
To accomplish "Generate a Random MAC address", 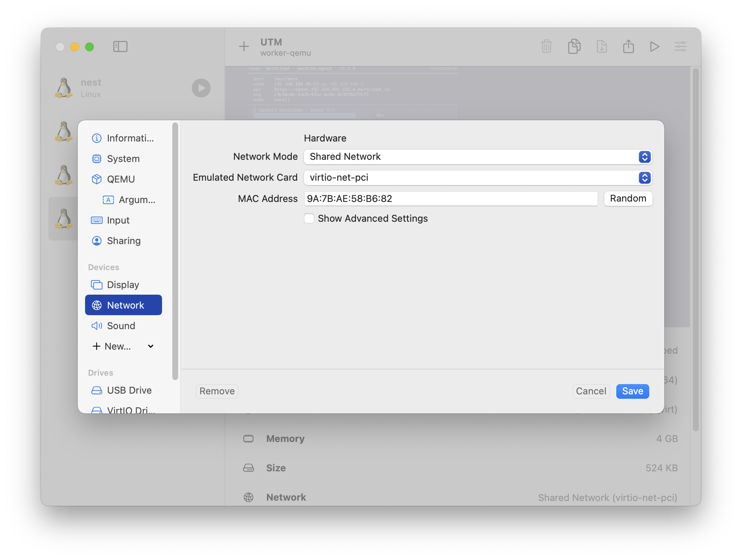I will pyautogui.click(x=628, y=199).
